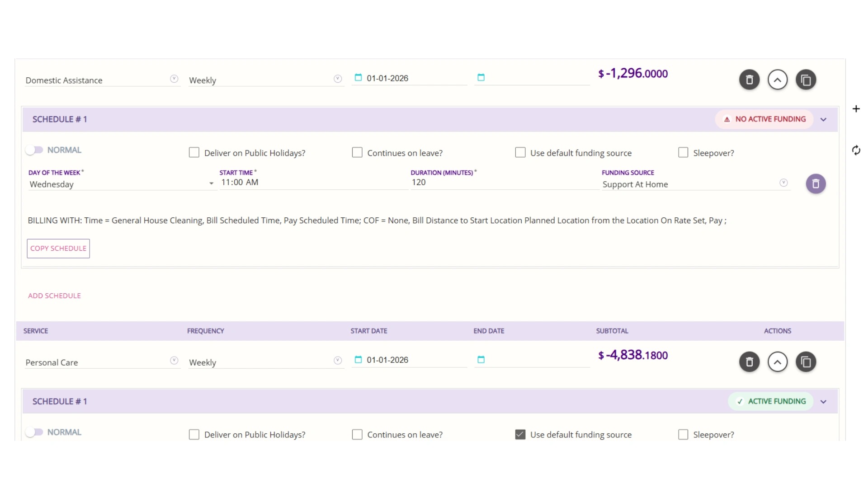Expand the No Active Funding schedule chevron
Screen dimensions: 868x488
[x=823, y=120]
